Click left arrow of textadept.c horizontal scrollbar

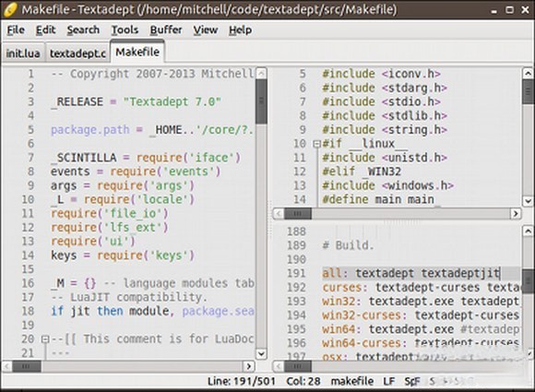click(x=279, y=214)
